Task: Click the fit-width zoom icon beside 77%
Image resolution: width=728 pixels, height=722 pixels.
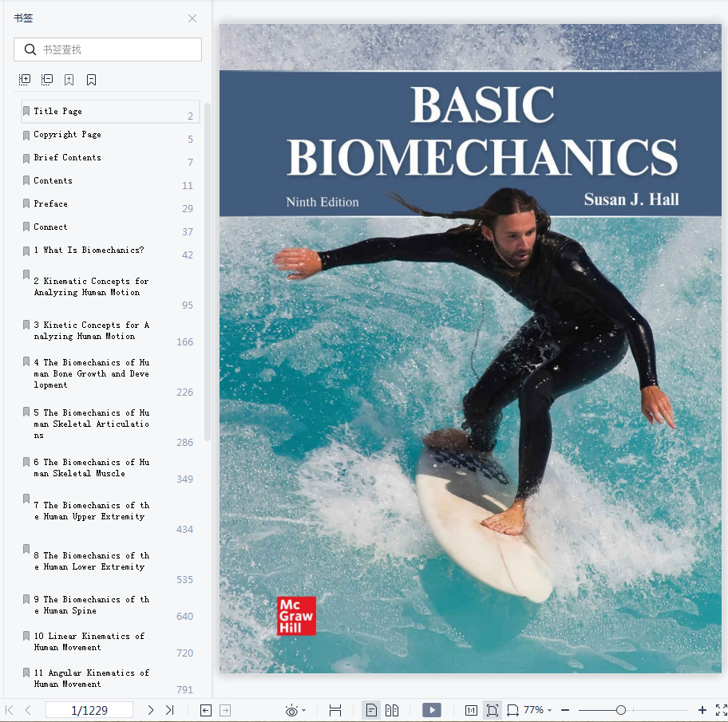Action: click(512, 710)
